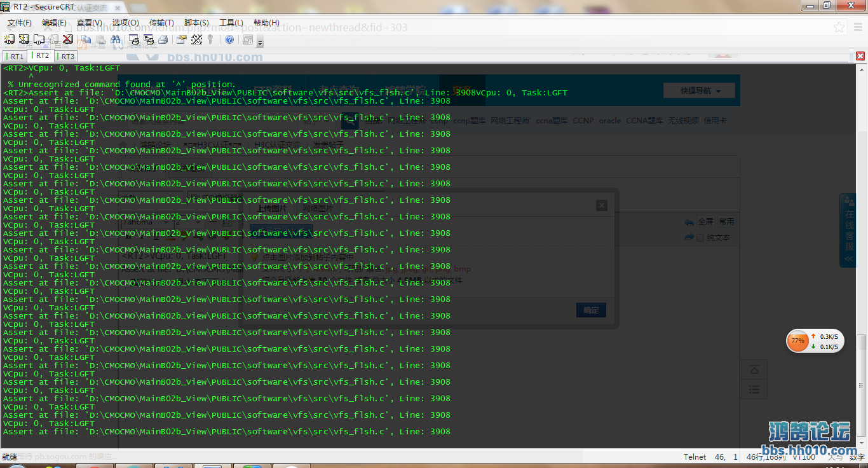Click '% Unrecognized command found' terminal line

[121, 84]
